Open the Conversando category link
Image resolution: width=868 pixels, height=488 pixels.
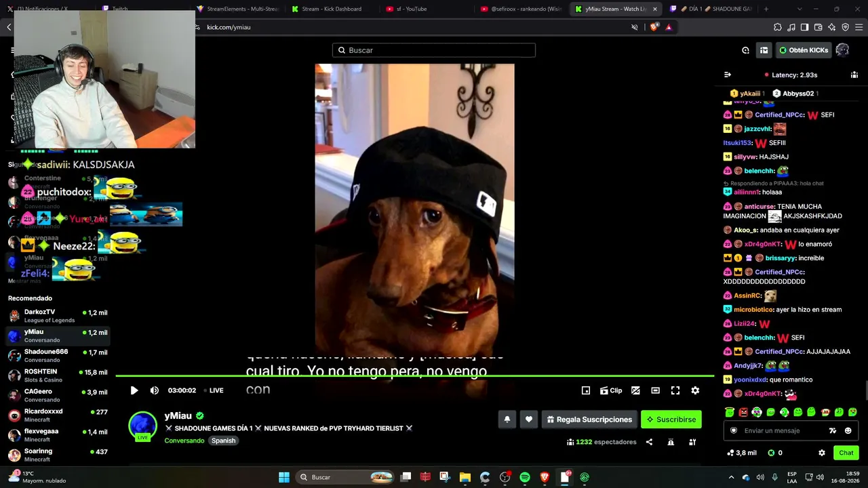184,441
